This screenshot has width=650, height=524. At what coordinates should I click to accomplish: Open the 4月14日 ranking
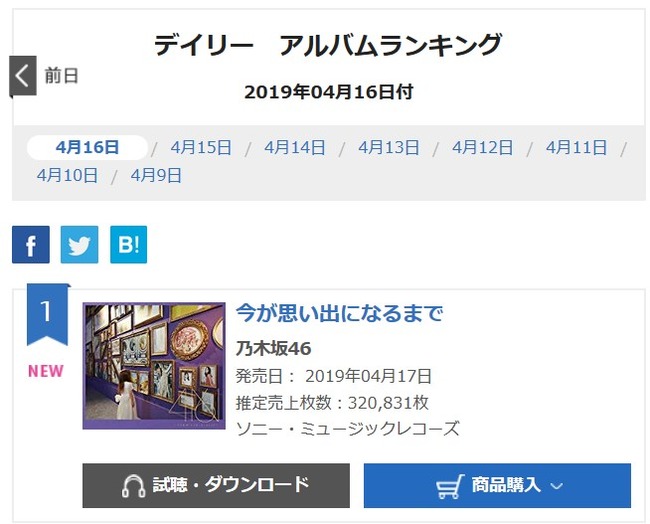coord(295,148)
